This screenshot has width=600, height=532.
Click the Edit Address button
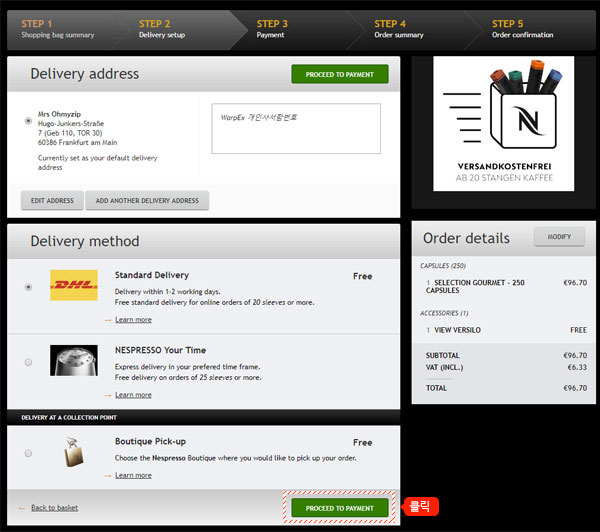point(52,200)
